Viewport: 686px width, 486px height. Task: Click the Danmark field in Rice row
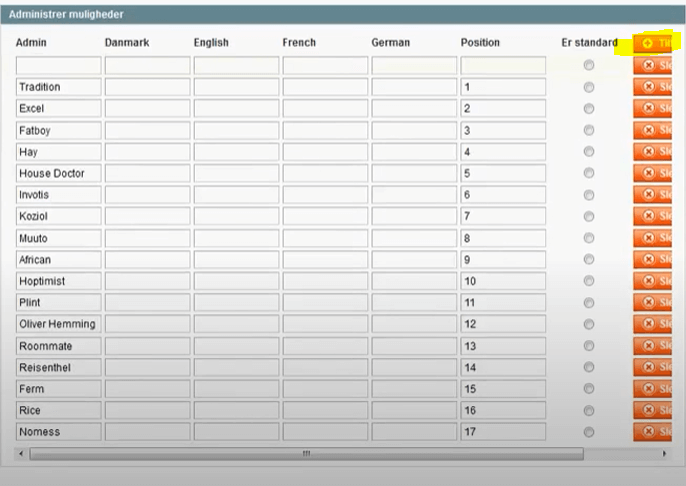click(147, 410)
